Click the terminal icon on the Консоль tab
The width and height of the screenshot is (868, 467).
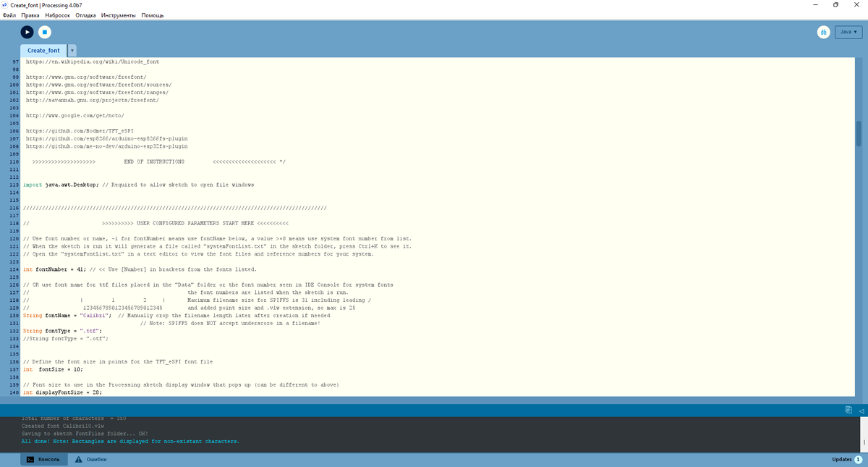[30, 459]
